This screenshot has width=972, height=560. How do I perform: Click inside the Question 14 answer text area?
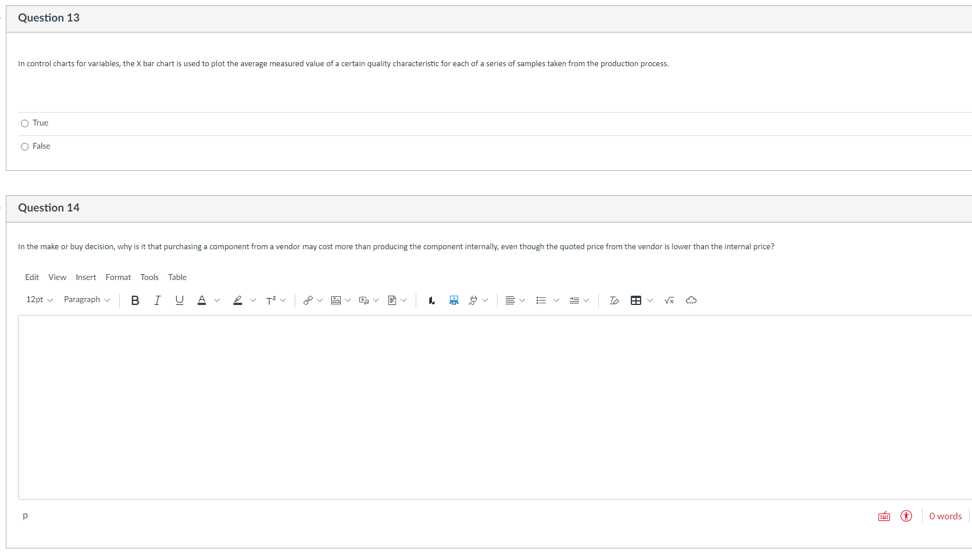tap(495, 407)
